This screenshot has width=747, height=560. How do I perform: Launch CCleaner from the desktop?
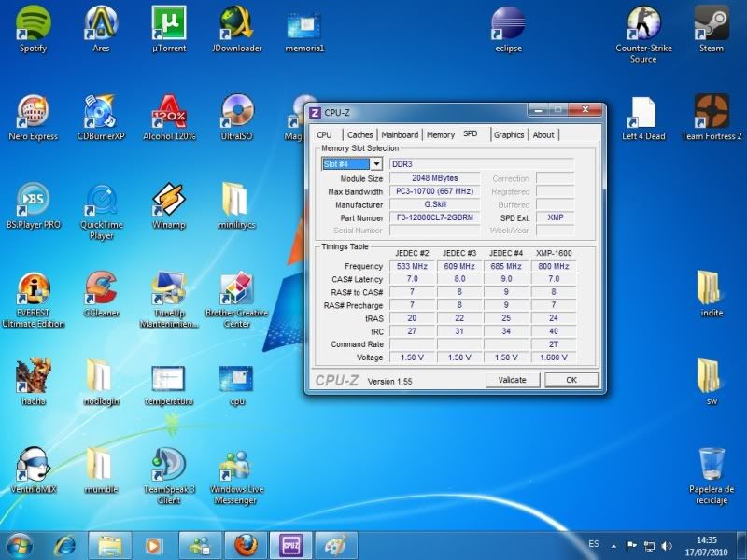point(101,294)
